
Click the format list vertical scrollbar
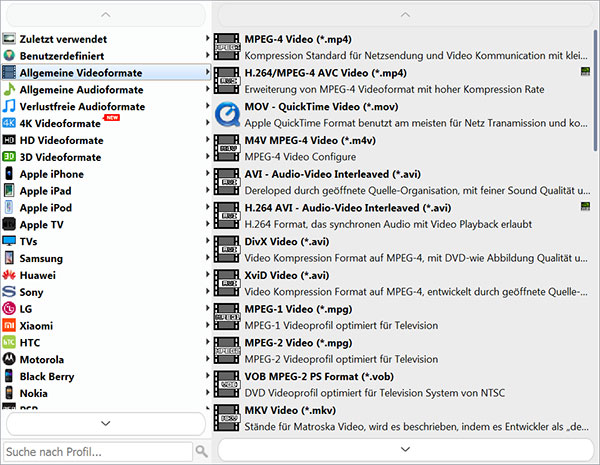[595, 91]
